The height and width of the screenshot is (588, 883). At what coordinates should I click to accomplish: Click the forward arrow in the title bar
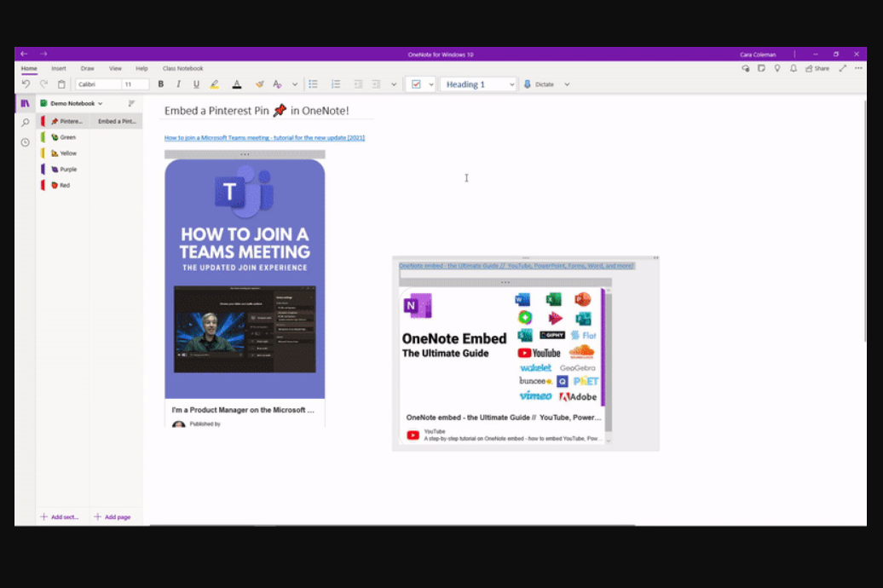pyautogui.click(x=43, y=54)
